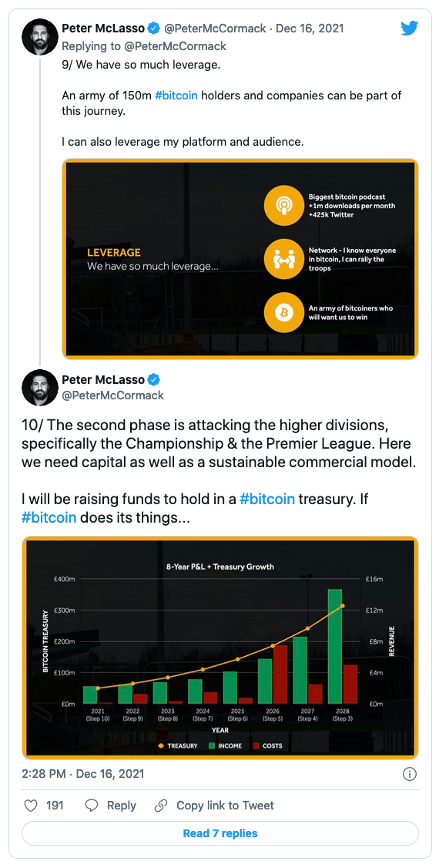This screenshot has width=439, height=868.
Task: Click the copy link chain icon
Action: [x=162, y=805]
